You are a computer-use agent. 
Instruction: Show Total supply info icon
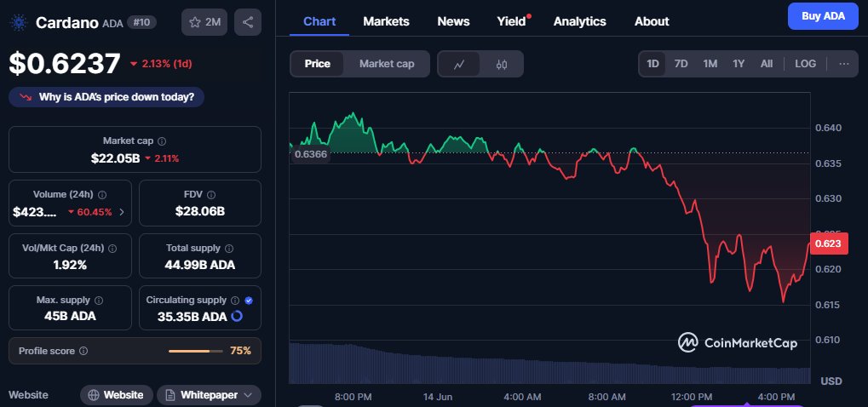coord(229,249)
